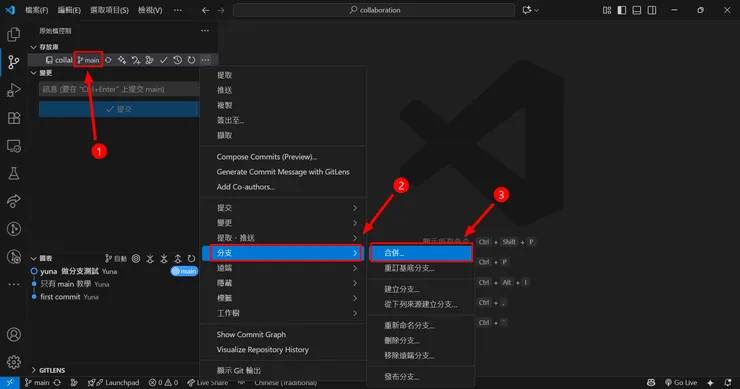Open the Live Share icon in activity bar
Viewport: 740px width, 389px height.
click(x=14, y=201)
